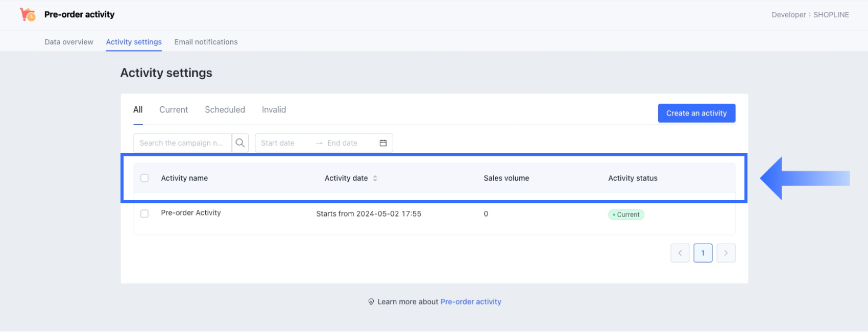The width and height of the screenshot is (868, 332).
Task: Open the Pre-order activity help link
Action: (x=470, y=302)
